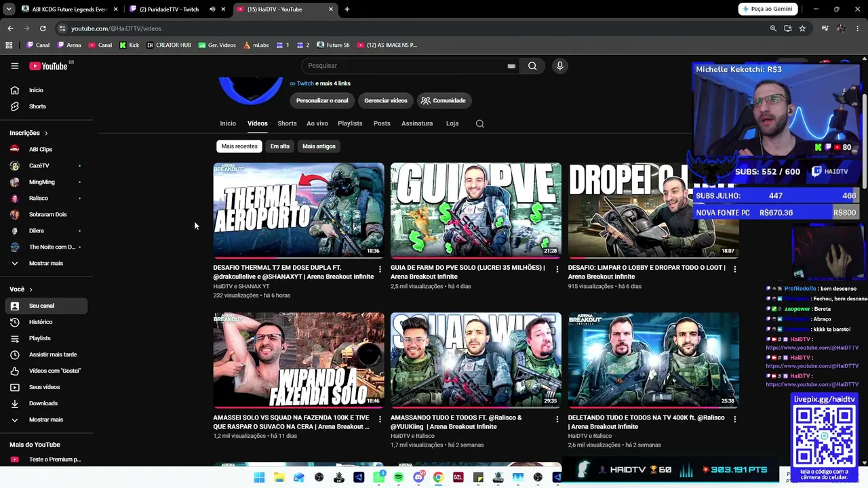868x488 pixels.
Task: Open more options for AMASSANDO TUDO E TODOS video
Action: click(557, 420)
